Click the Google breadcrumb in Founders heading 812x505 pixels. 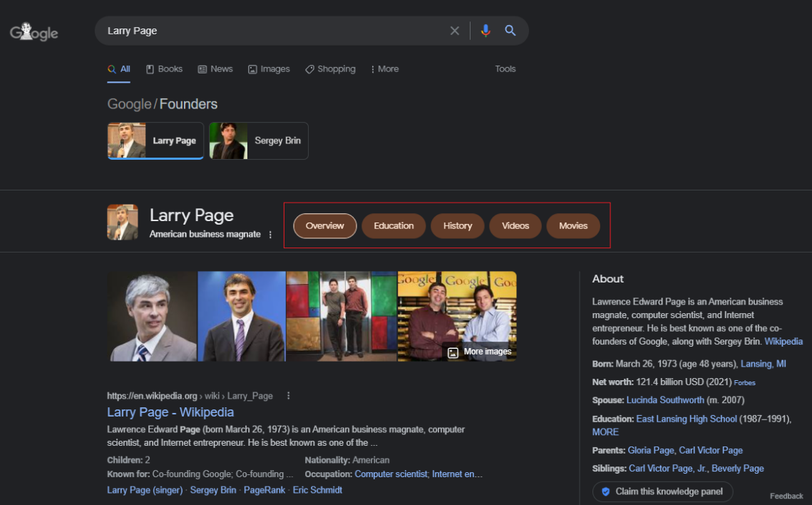coord(129,104)
